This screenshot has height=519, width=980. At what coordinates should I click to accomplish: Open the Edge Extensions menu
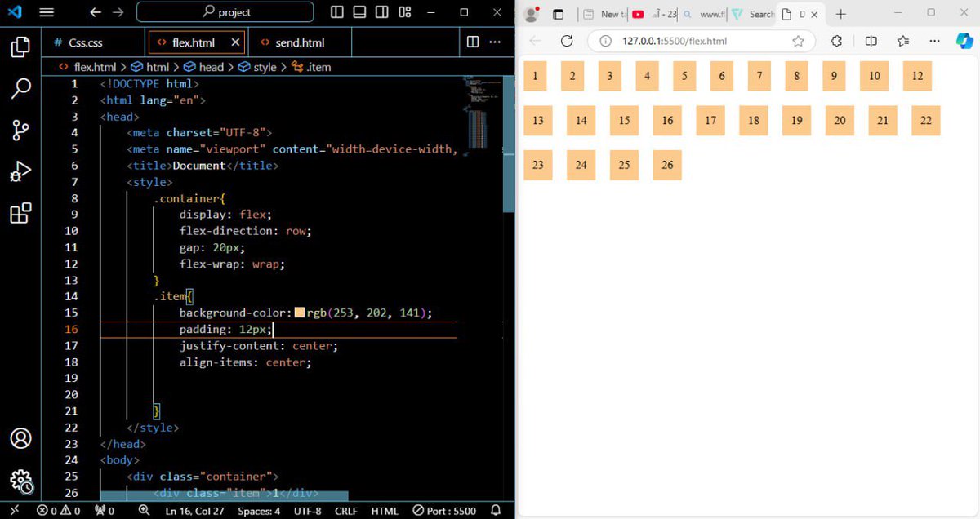coord(836,41)
